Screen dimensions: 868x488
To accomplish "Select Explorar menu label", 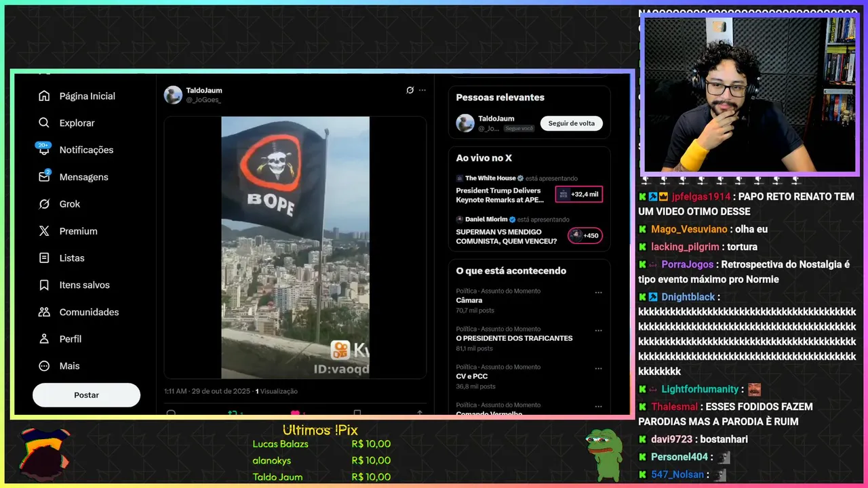I will pos(77,123).
